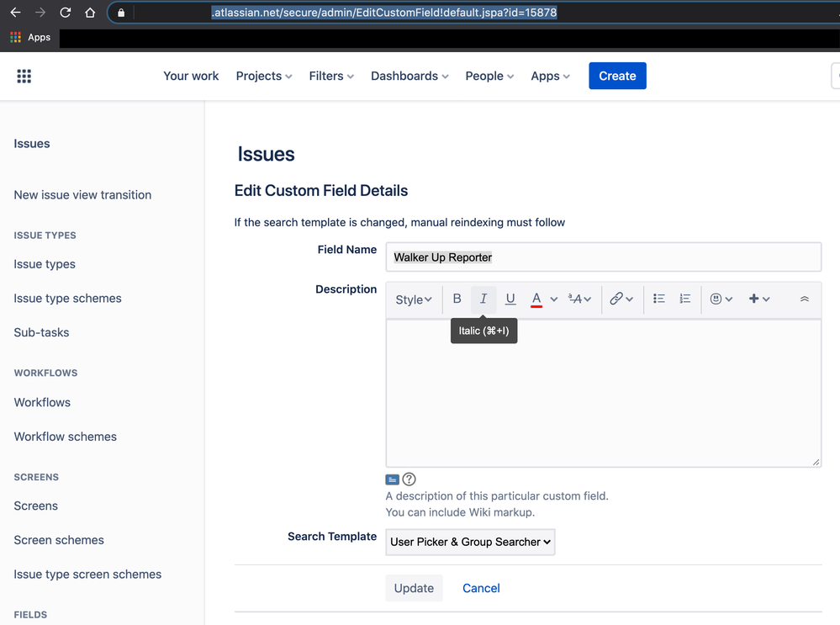Screen dimensions: 840x625
Task: Go to Issue types in sidebar
Action: tap(45, 264)
